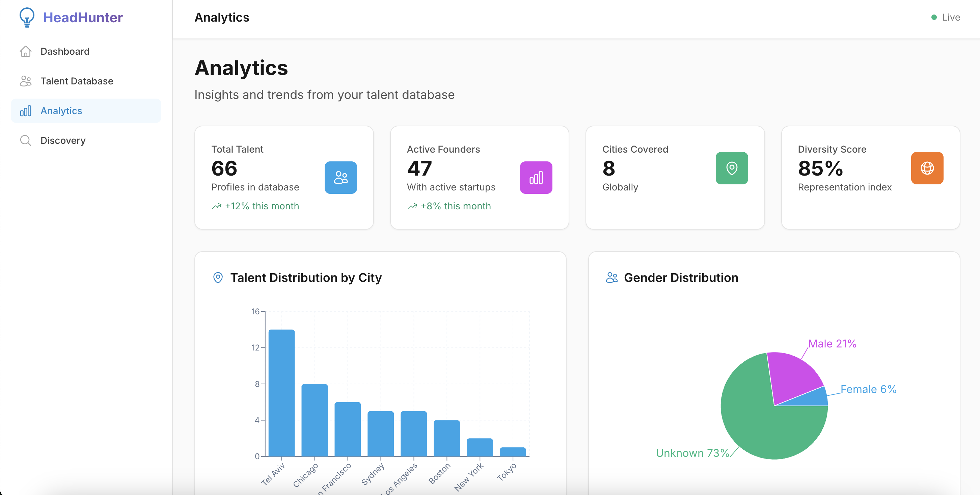Click the blue Total Talent people icon
This screenshot has height=495, width=980.
coord(341,178)
